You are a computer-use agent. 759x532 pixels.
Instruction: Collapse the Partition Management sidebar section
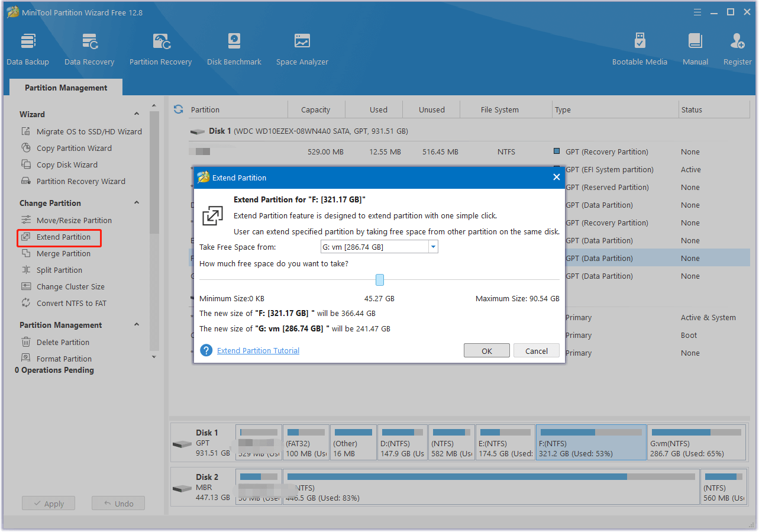click(x=137, y=325)
